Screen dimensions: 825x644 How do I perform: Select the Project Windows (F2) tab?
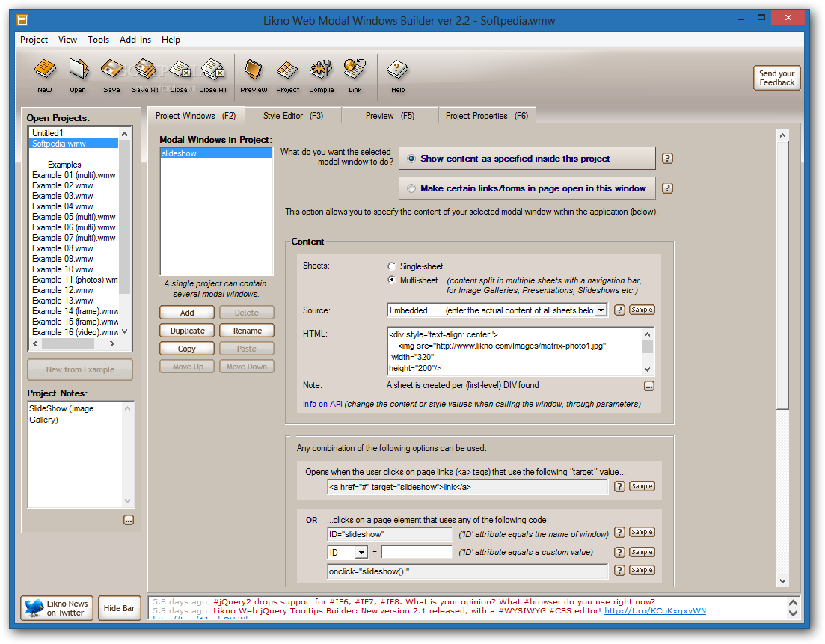point(196,116)
